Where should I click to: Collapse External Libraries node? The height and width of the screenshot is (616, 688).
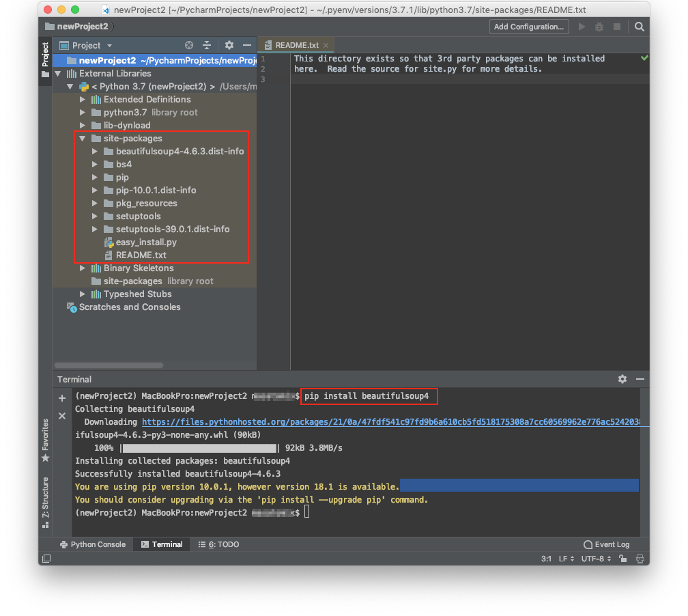point(58,74)
